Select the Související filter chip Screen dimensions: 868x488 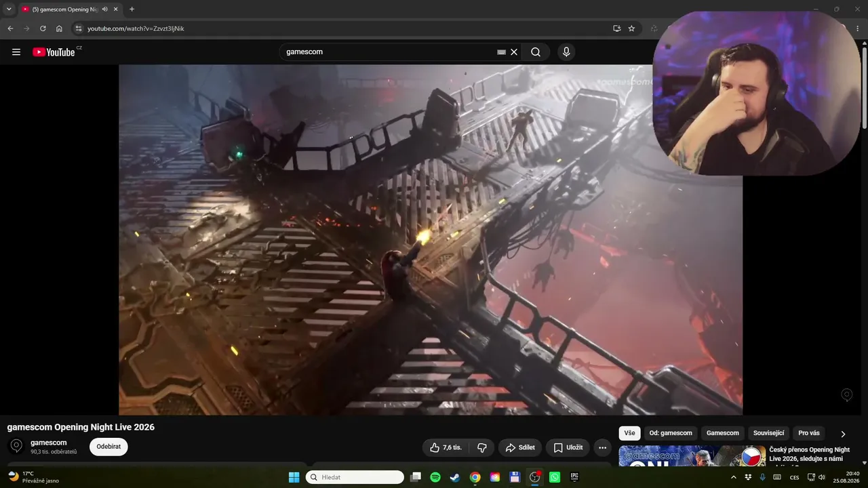tap(768, 433)
